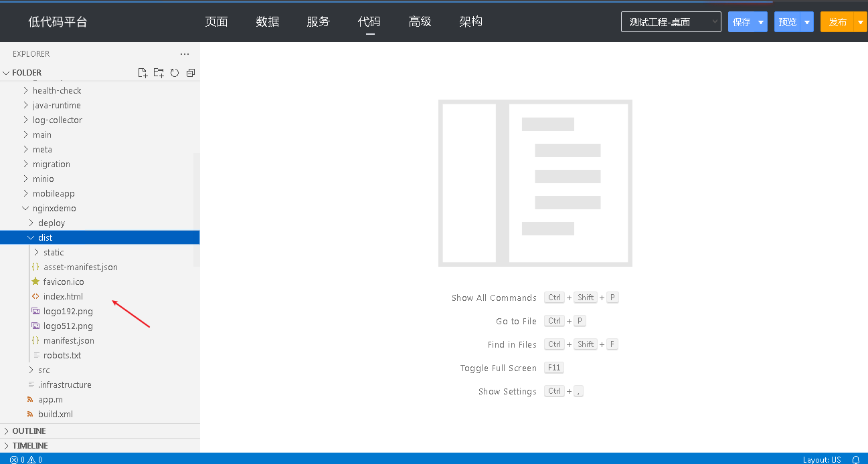
Task: Open the explorer more actions ellipsis
Action: (185, 54)
